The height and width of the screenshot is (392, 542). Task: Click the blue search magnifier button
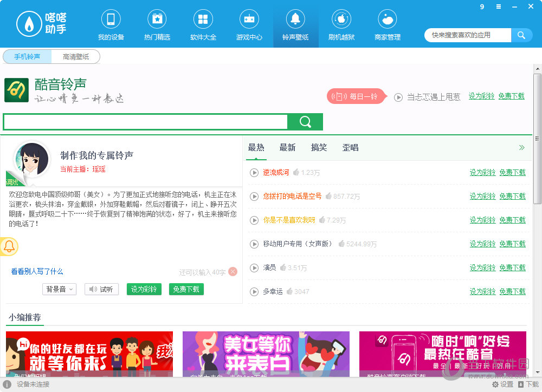click(x=521, y=35)
